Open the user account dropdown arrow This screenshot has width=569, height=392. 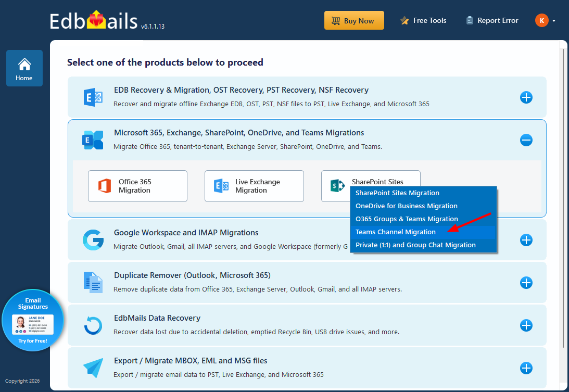coord(554,21)
